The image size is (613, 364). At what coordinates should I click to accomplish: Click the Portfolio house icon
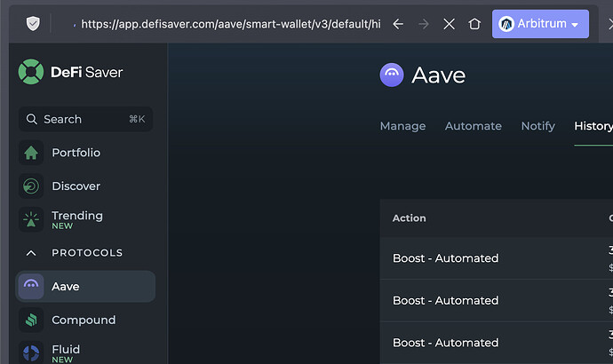[31, 153]
